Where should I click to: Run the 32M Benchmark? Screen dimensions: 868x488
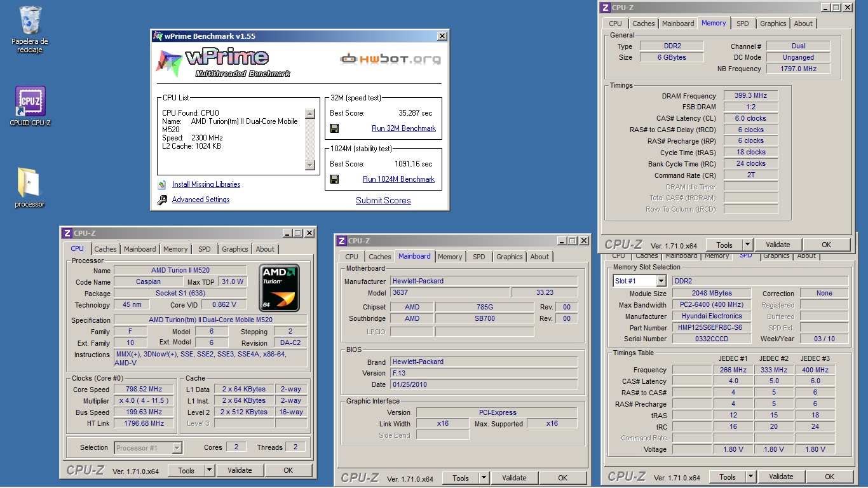[403, 128]
